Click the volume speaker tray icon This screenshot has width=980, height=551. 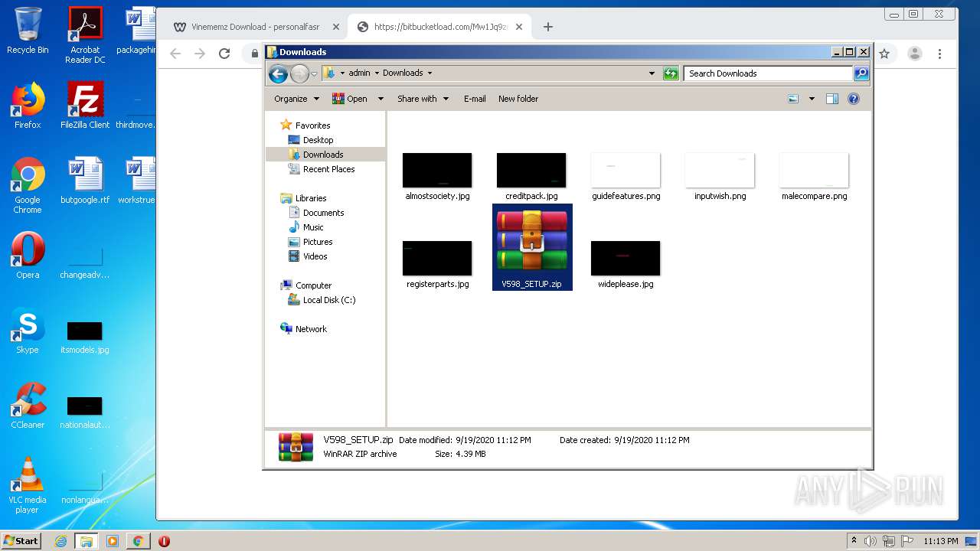coord(870,541)
